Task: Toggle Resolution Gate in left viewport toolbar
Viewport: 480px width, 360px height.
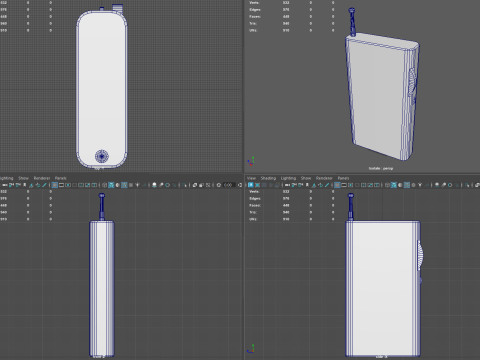Action: pyautogui.click(x=68, y=185)
